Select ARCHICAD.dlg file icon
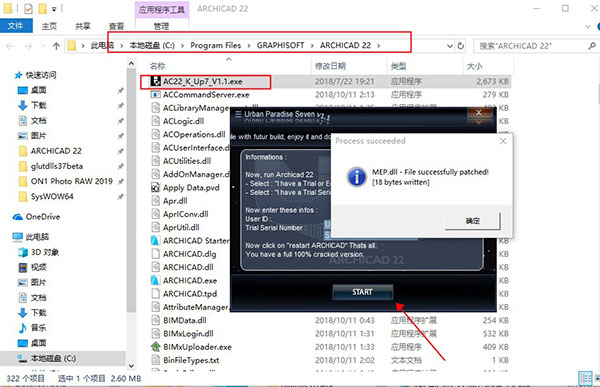Image resolution: width=600 pixels, height=387 pixels. (x=155, y=254)
